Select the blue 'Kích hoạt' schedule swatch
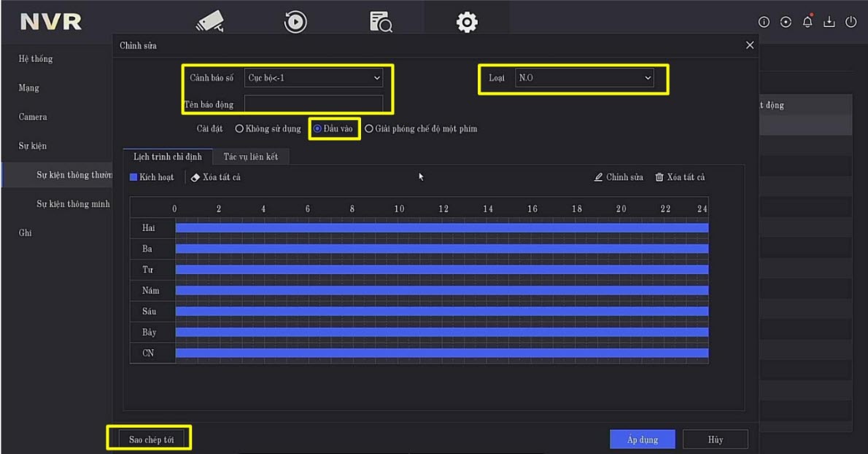Image resolution: width=868 pixels, height=454 pixels. 134,177
